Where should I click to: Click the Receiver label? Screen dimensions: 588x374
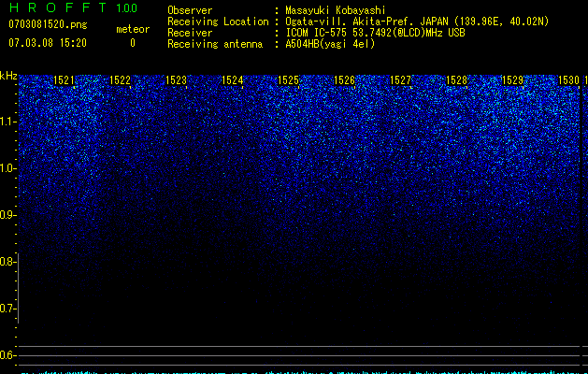pos(190,33)
